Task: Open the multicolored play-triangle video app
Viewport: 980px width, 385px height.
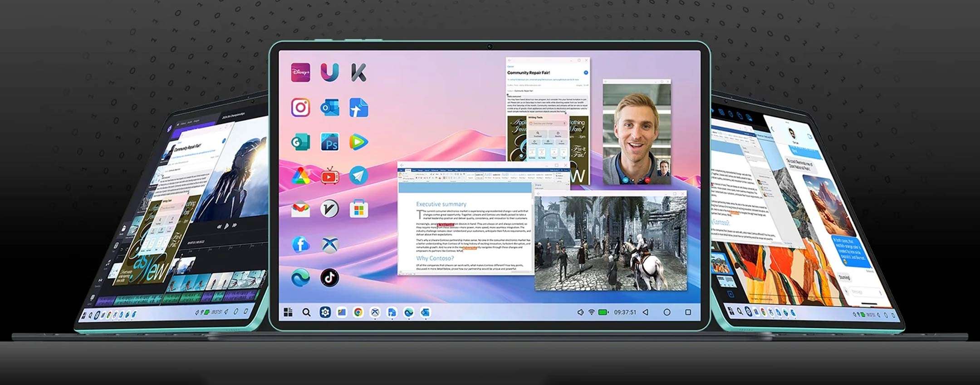Action: [358, 142]
